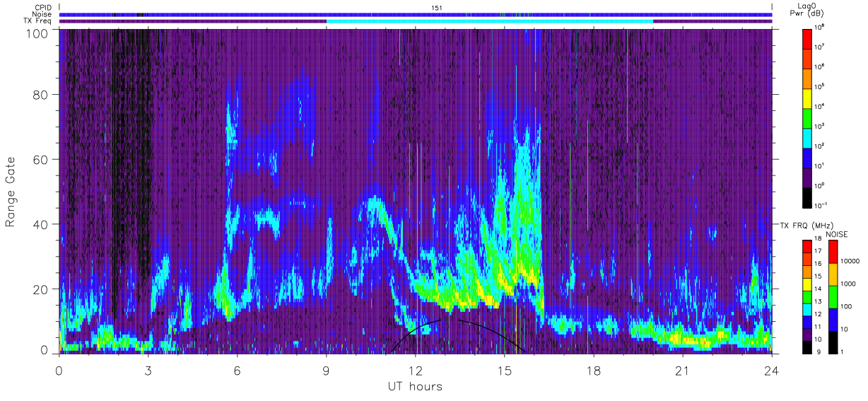Click the Noise row label
Screen dimensions: 868x401
tap(41, 14)
